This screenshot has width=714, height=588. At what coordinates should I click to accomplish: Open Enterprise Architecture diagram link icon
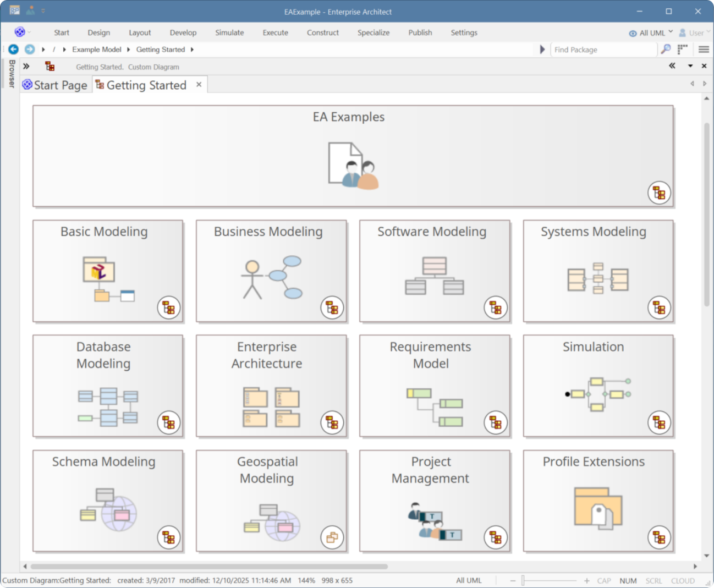[x=332, y=423]
